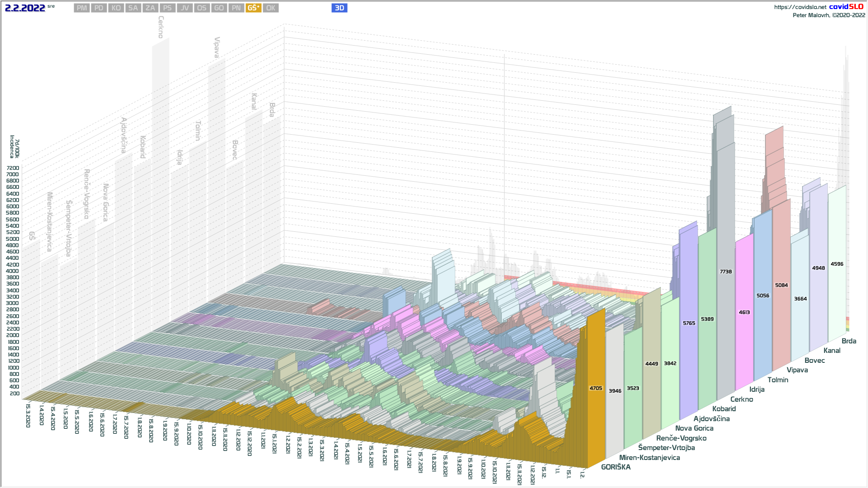Click the orange GORIŠKA value 4705 bar
This screenshot has height=488, width=868.
pos(596,388)
